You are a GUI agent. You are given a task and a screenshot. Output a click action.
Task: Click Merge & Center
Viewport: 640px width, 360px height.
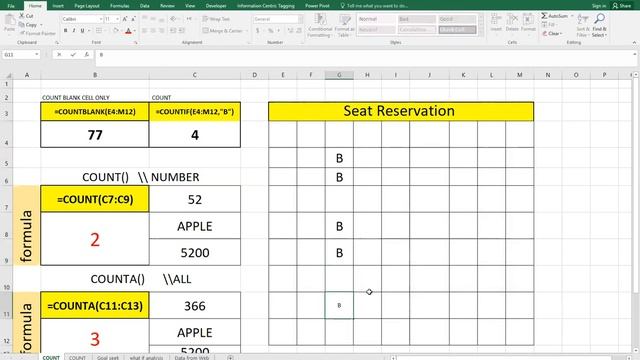click(222, 31)
